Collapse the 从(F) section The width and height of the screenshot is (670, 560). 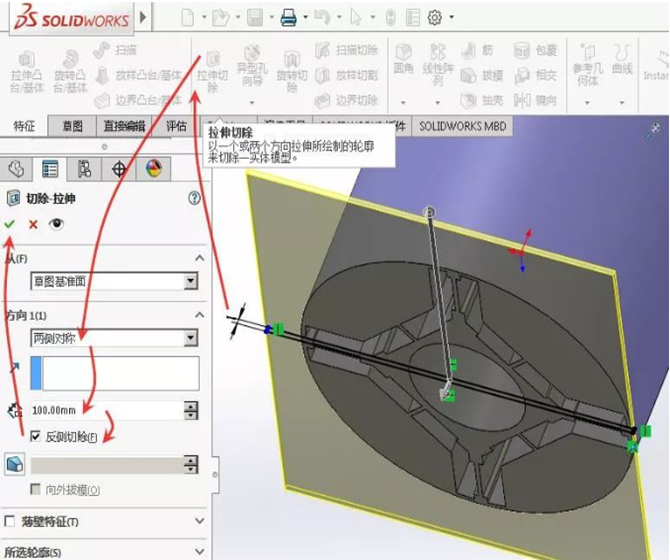200,258
